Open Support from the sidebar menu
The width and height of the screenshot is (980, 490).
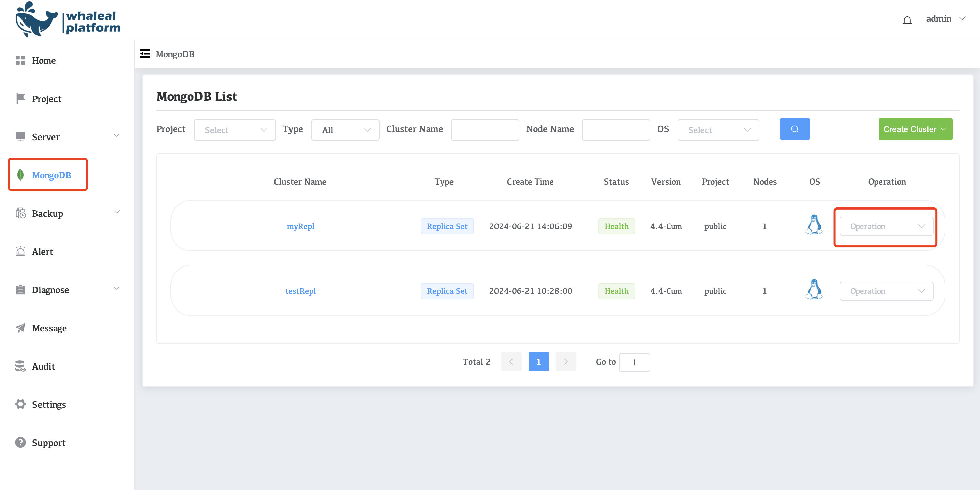(49, 443)
